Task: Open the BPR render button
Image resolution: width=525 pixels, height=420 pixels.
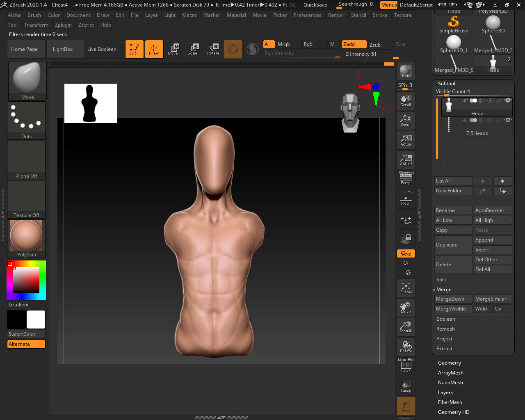Action: tap(406, 71)
